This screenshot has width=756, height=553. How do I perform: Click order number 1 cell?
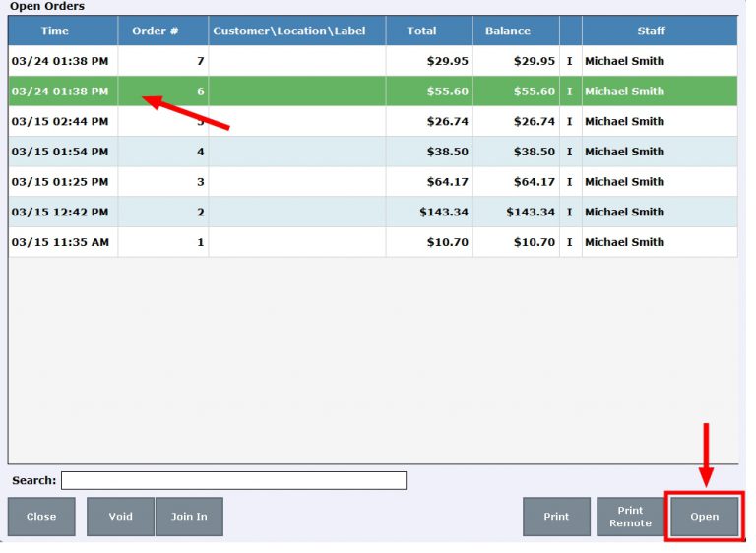click(163, 242)
